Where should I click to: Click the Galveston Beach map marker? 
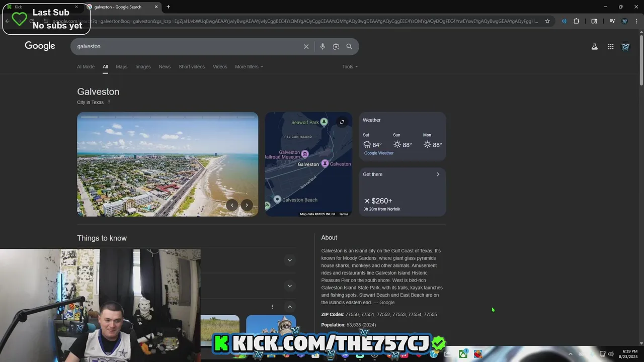click(277, 200)
